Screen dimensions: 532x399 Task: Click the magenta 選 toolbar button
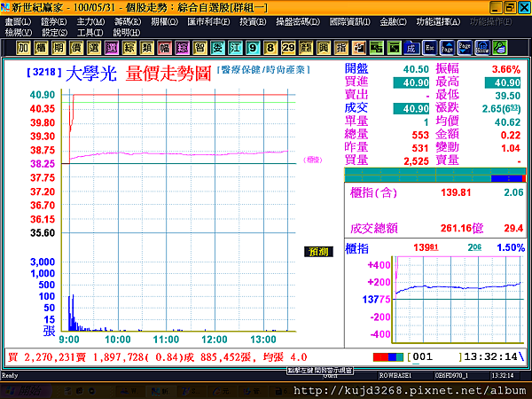112,48
